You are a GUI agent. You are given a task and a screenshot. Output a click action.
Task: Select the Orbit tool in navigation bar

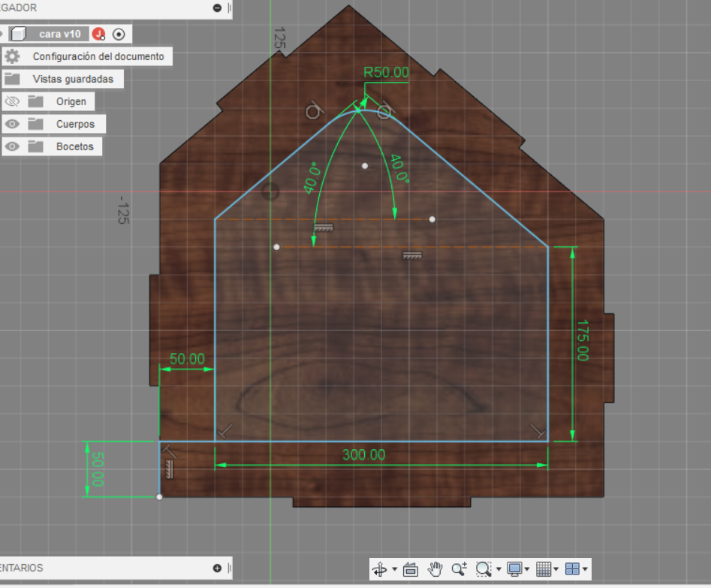pyautogui.click(x=380, y=569)
